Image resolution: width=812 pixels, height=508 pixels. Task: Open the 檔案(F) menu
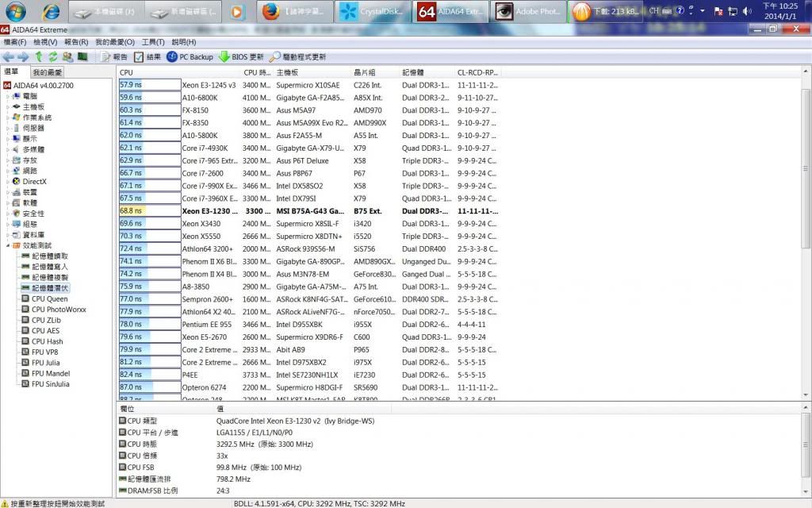tap(15, 42)
